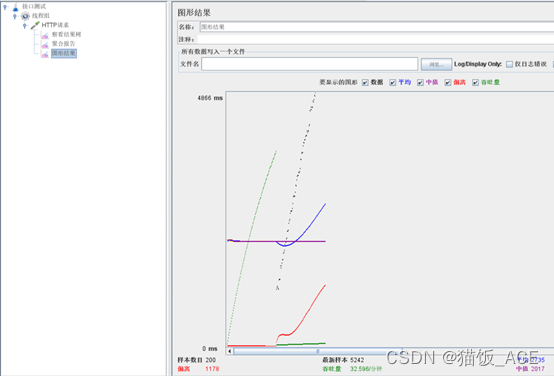Click the 4866 ms axis label

tap(210, 98)
